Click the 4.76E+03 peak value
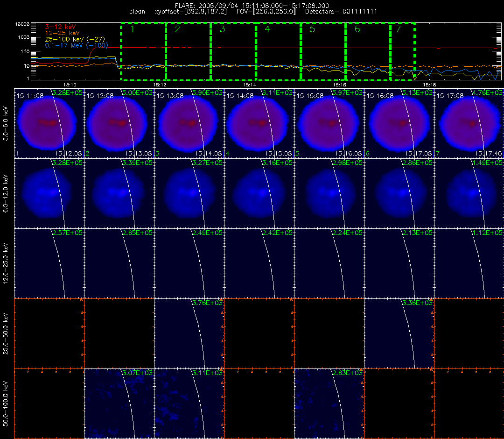504x439 pixels. pos(487,92)
